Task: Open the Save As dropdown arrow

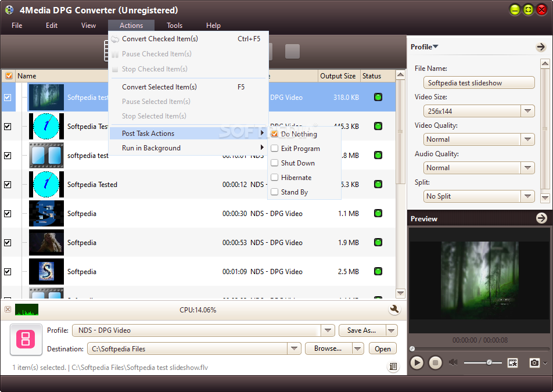Action: coord(392,330)
